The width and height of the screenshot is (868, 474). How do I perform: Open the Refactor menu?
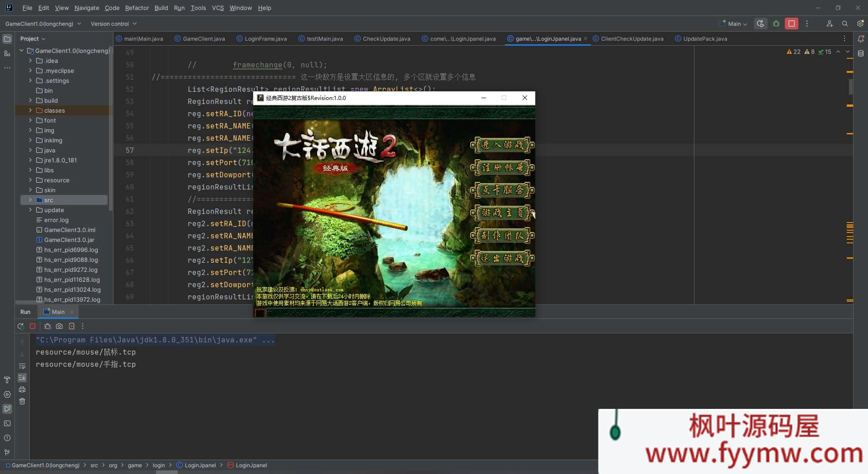(137, 8)
